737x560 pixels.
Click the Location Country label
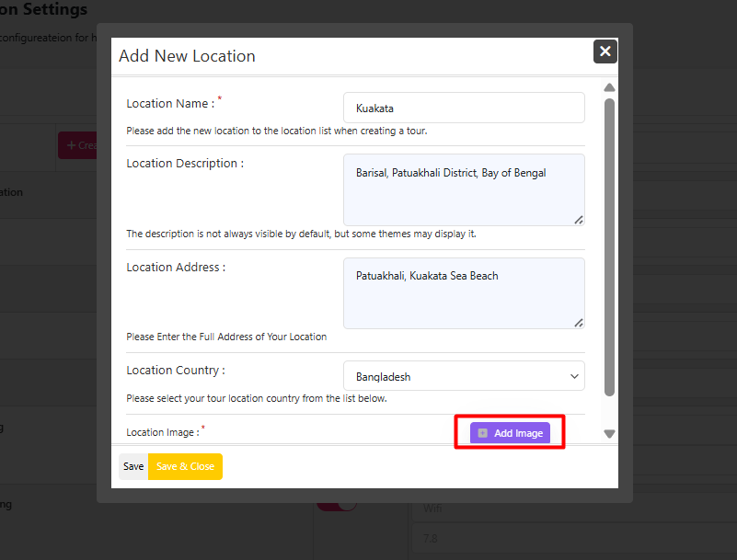(x=175, y=371)
